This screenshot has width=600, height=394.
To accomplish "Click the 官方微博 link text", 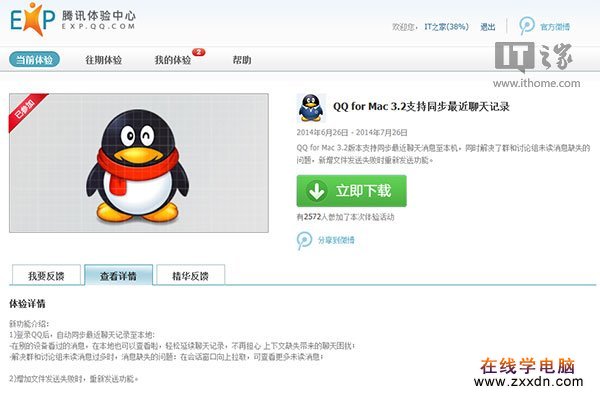I will 555,27.
